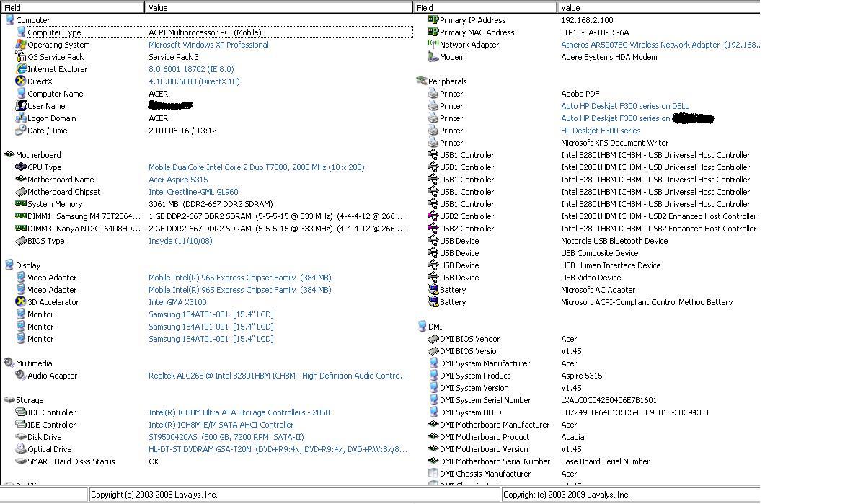The height and width of the screenshot is (504, 858).
Task: Select the USB Video Device value
Action: point(591,278)
